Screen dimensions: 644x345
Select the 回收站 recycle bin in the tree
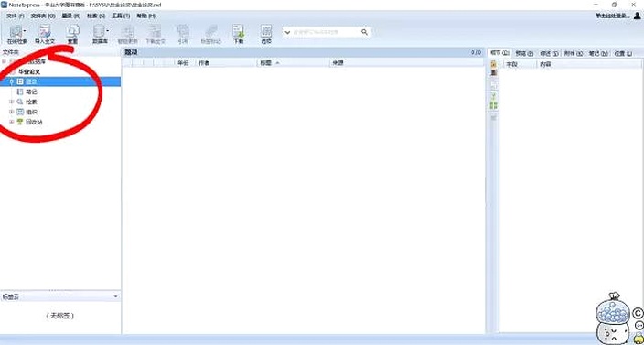tap(34, 122)
